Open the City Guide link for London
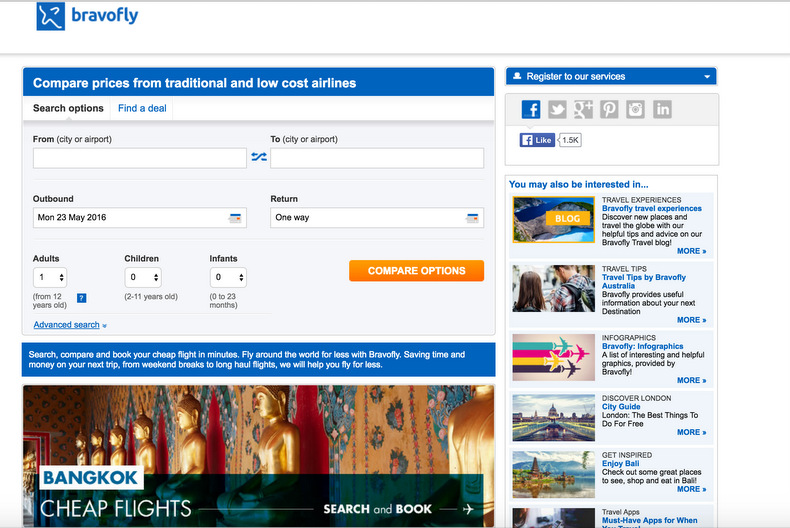Image resolution: width=790 pixels, height=528 pixels. [621, 407]
